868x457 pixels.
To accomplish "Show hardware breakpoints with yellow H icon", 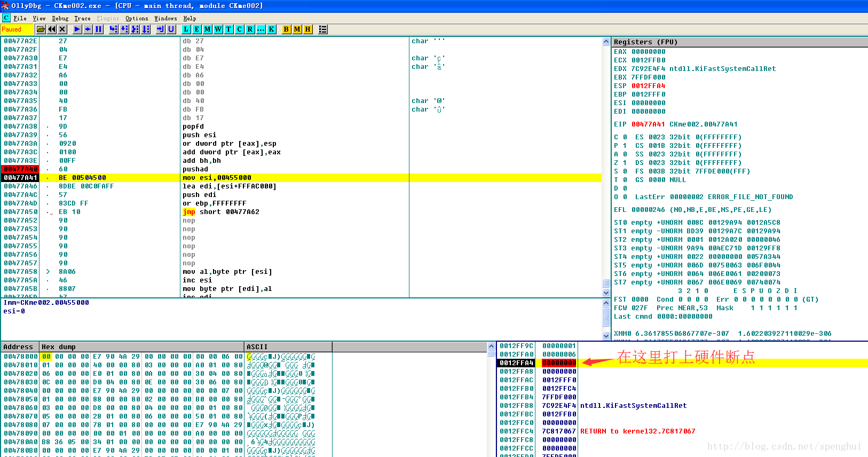I will [x=308, y=29].
